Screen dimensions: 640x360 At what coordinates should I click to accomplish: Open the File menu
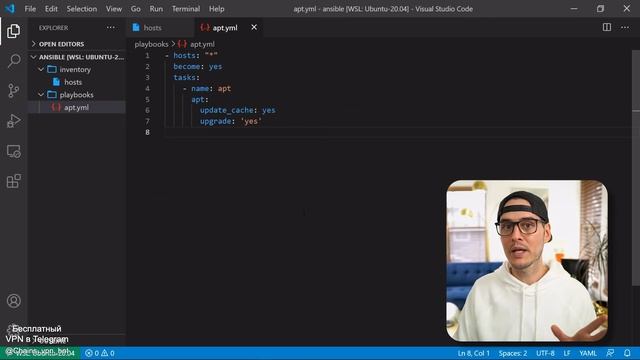tap(30, 9)
